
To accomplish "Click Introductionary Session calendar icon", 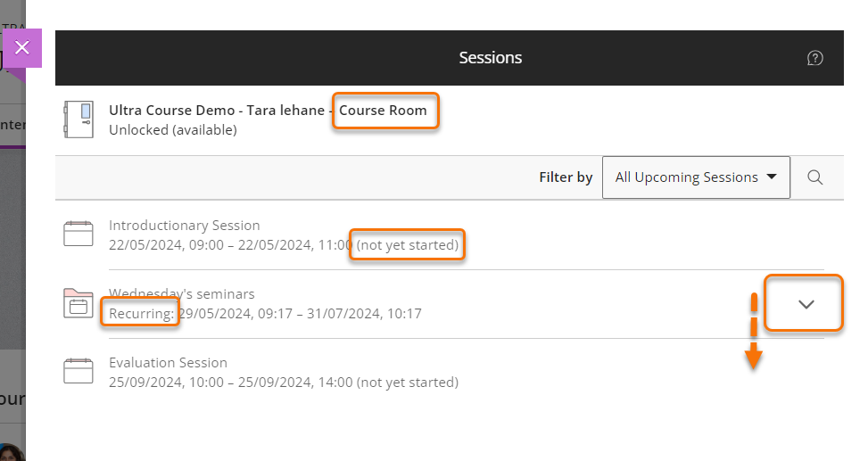I will pos(79,235).
